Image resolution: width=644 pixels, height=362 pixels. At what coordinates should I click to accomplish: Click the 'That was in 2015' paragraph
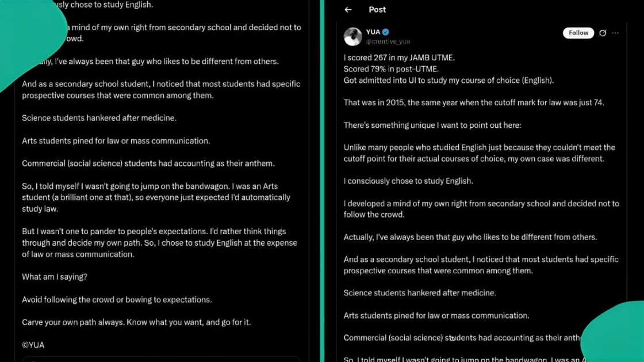coord(474,102)
